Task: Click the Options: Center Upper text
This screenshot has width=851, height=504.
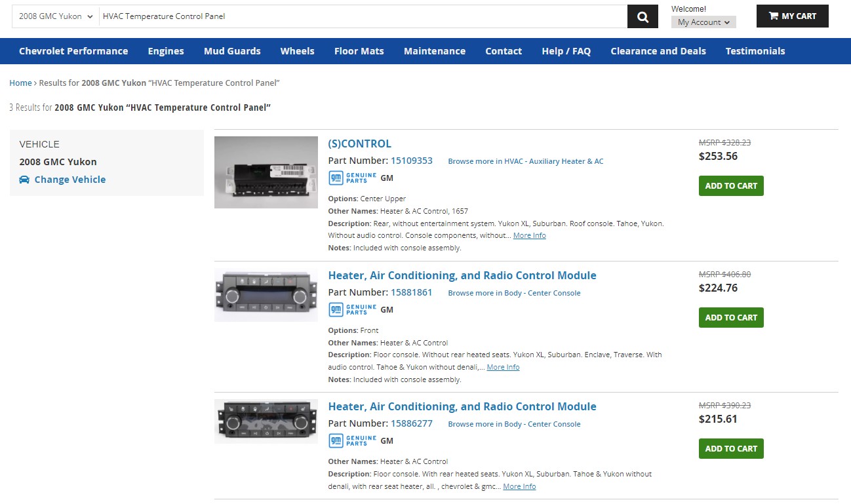Action: pos(367,199)
